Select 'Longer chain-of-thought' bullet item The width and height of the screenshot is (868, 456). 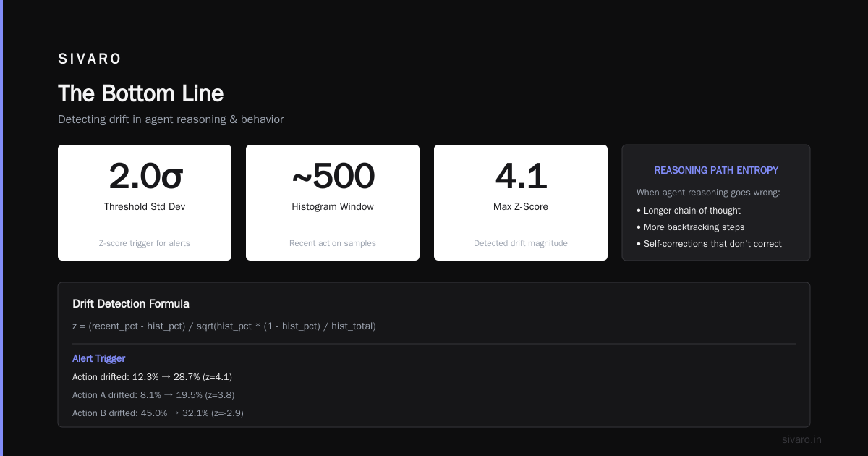[x=689, y=211]
